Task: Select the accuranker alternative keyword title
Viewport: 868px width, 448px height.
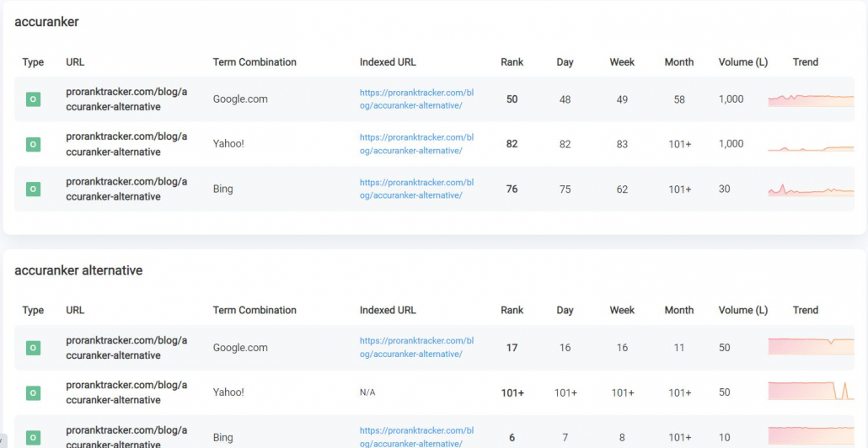Action: coord(78,270)
